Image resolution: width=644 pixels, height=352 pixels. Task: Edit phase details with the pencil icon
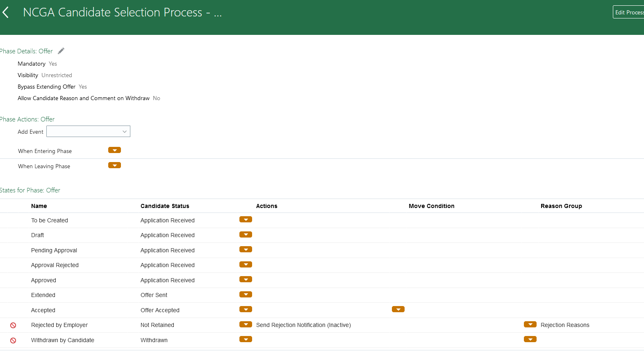coord(61,51)
